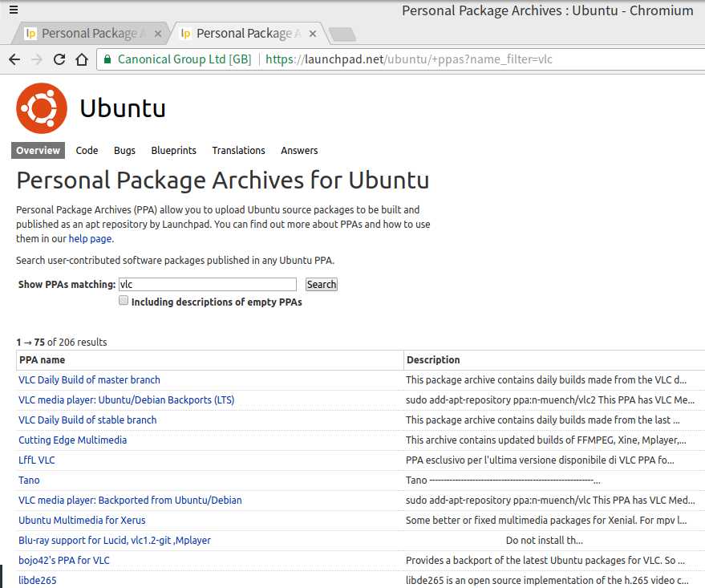Click the Search button
This screenshot has height=588, width=705.
click(322, 284)
